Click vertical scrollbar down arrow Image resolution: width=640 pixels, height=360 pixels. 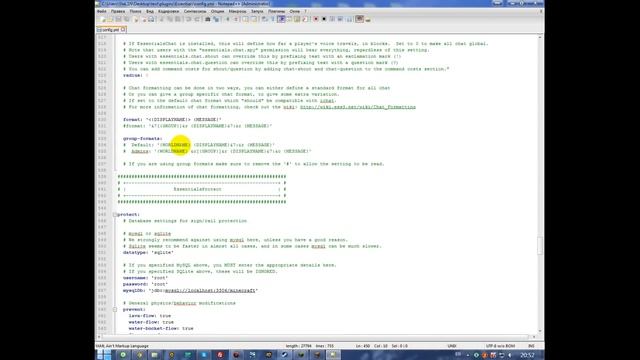pos(540,331)
